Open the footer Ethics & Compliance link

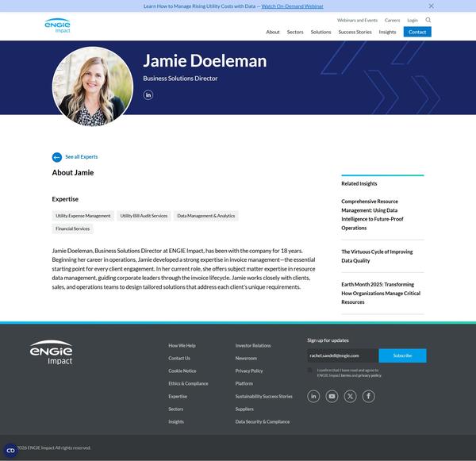click(x=188, y=384)
